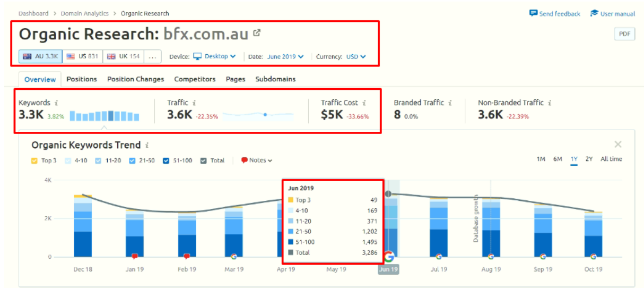The width and height of the screenshot is (644, 288).
Task: Open external link icon beside bfx.com.au
Action: pos(257,33)
